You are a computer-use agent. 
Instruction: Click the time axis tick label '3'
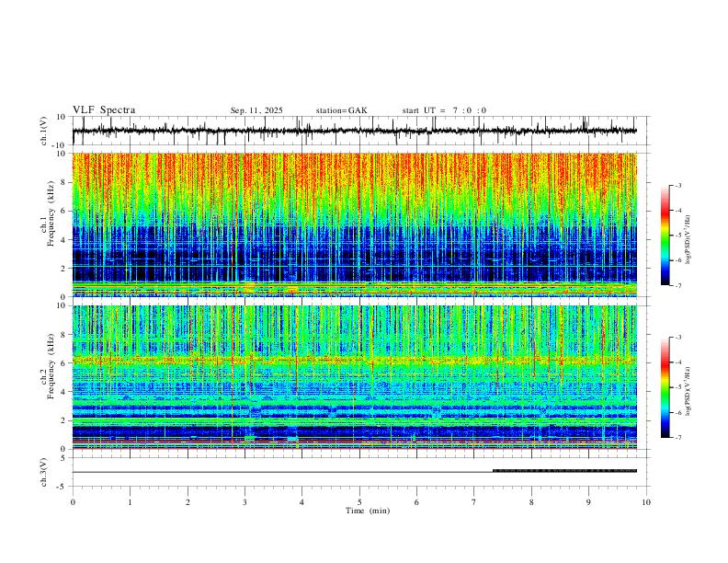[x=245, y=502]
